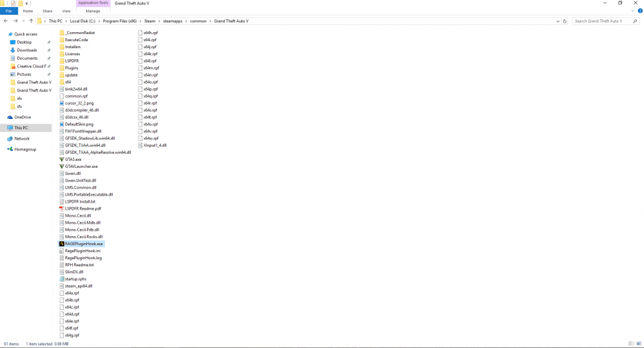This screenshot has height=348, width=644.
Task: Select the update folder
Action: pyautogui.click(x=68, y=75)
